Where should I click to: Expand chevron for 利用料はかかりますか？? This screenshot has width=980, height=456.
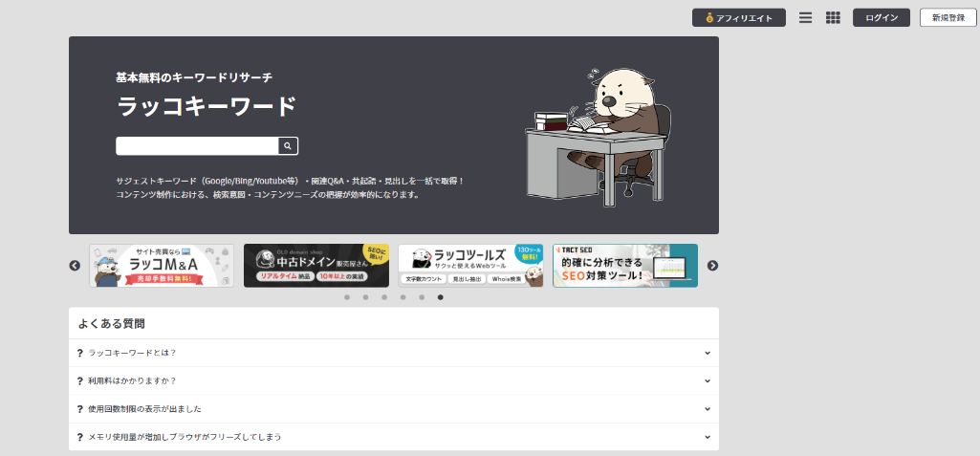(x=708, y=381)
